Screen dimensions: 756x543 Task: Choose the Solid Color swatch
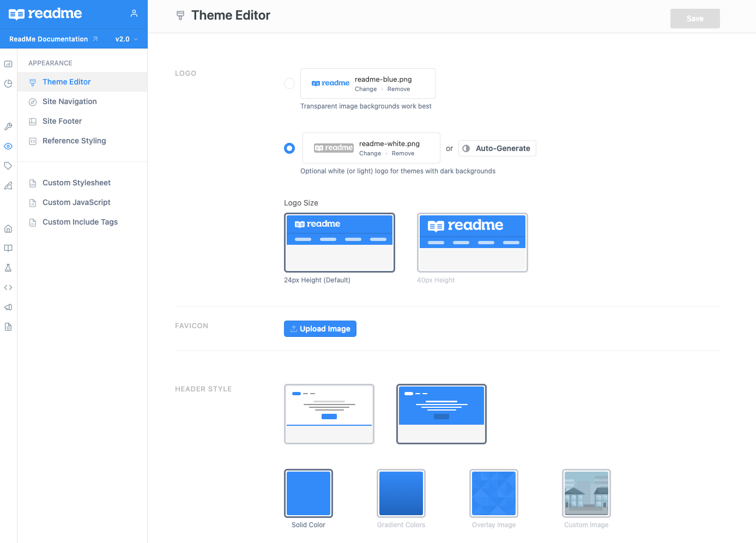click(309, 493)
